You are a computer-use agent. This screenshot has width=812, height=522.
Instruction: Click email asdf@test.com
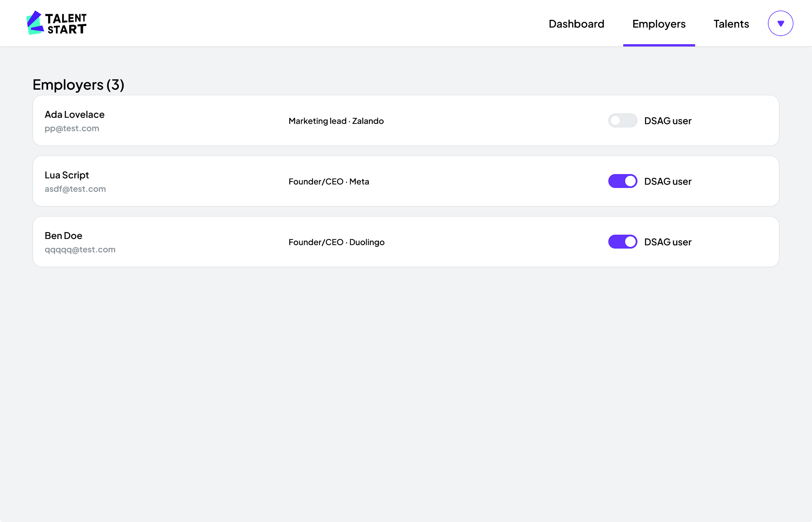pos(75,189)
